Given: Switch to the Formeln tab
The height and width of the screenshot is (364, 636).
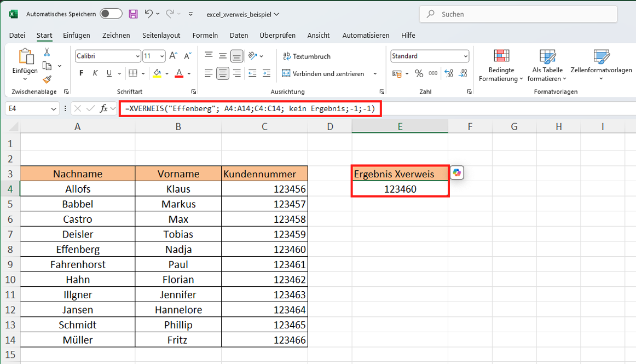Looking at the screenshot, I should click(x=205, y=35).
